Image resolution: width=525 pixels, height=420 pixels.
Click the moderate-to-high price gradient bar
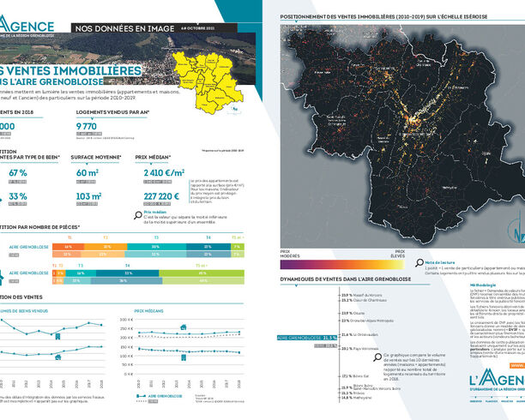pyautogui.click(x=342, y=264)
